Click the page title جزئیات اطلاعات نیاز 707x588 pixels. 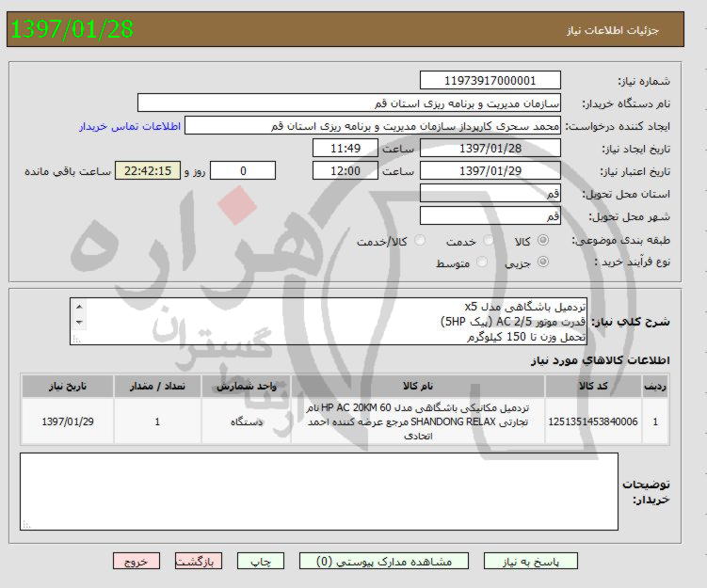click(x=612, y=30)
